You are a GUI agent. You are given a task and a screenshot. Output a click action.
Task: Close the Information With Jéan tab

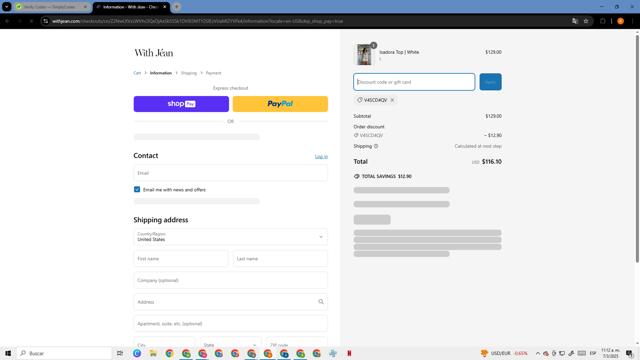(x=164, y=7)
